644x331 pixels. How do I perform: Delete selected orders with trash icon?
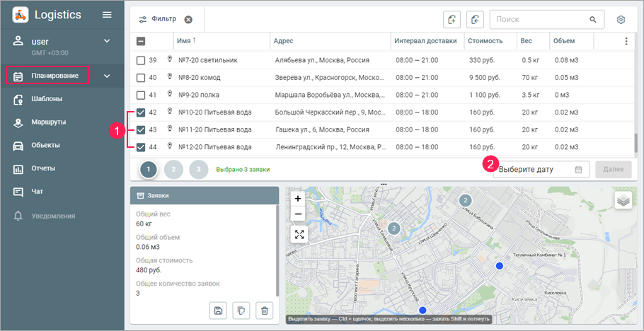264,310
